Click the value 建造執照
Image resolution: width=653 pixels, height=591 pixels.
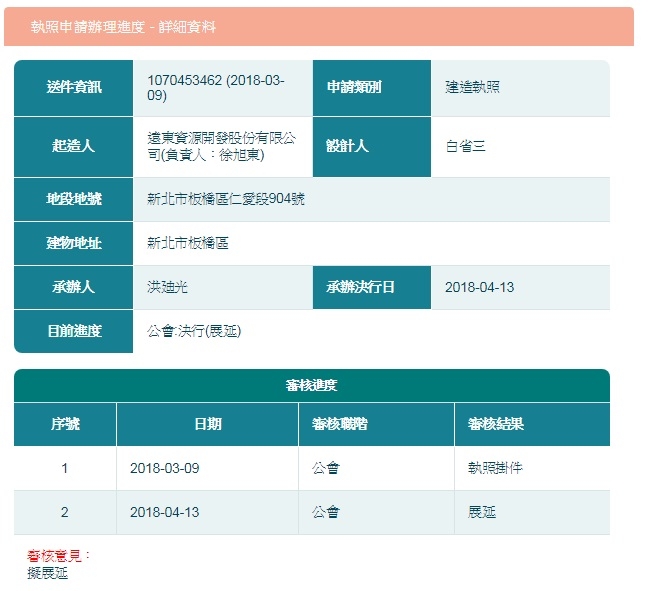click(472, 87)
